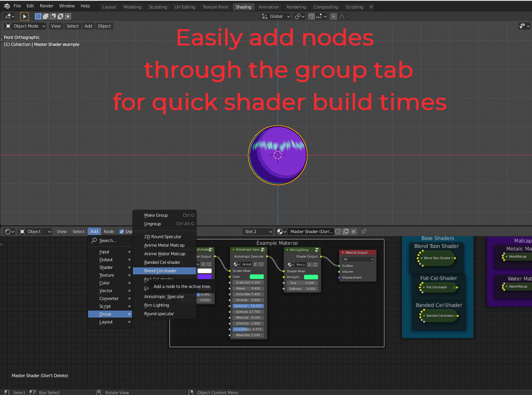
Task: Add the Anisotropic Specular group node
Action: [165, 297]
